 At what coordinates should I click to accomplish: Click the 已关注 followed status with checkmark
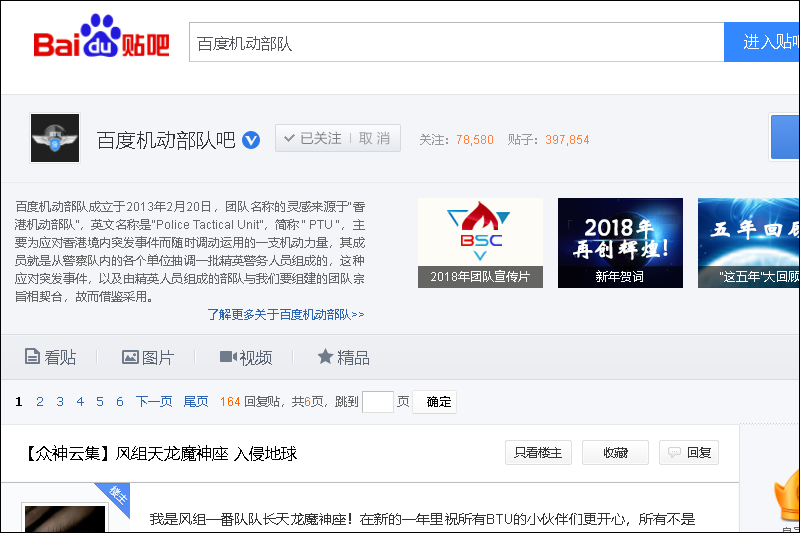(313, 138)
